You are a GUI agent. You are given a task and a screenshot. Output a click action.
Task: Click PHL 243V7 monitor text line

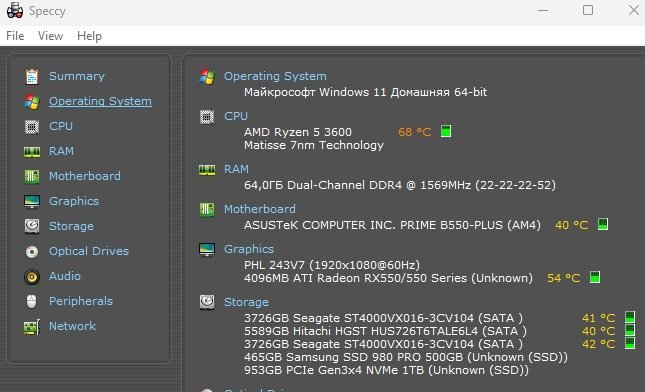coord(332,265)
